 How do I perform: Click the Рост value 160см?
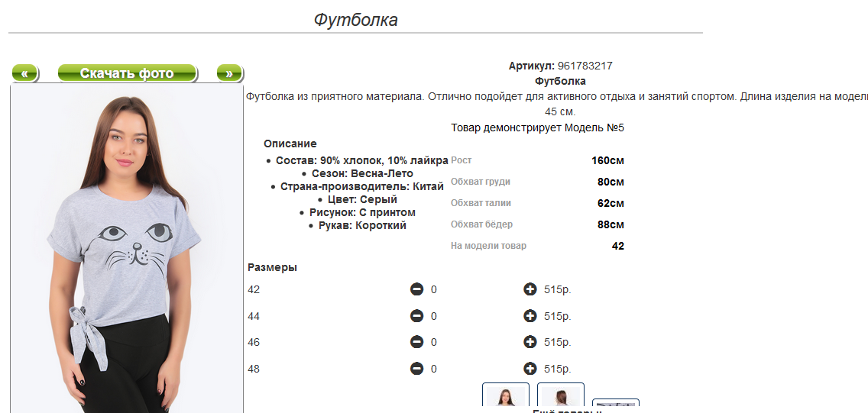coord(607,161)
